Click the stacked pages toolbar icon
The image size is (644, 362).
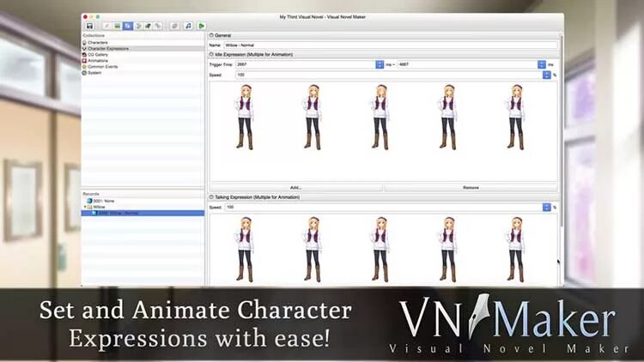(174, 26)
